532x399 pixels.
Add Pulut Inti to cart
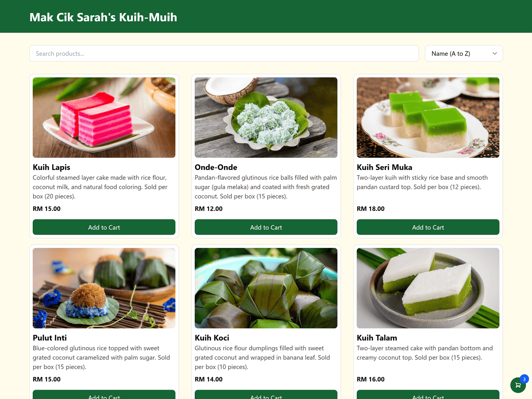[104, 394]
